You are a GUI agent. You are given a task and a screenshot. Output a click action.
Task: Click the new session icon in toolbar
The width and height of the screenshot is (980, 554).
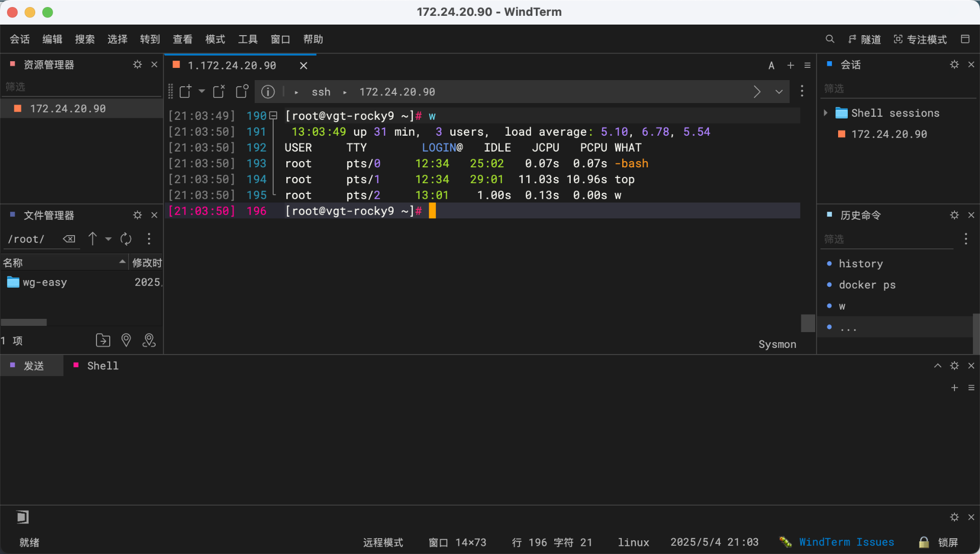pyautogui.click(x=185, y=92)
